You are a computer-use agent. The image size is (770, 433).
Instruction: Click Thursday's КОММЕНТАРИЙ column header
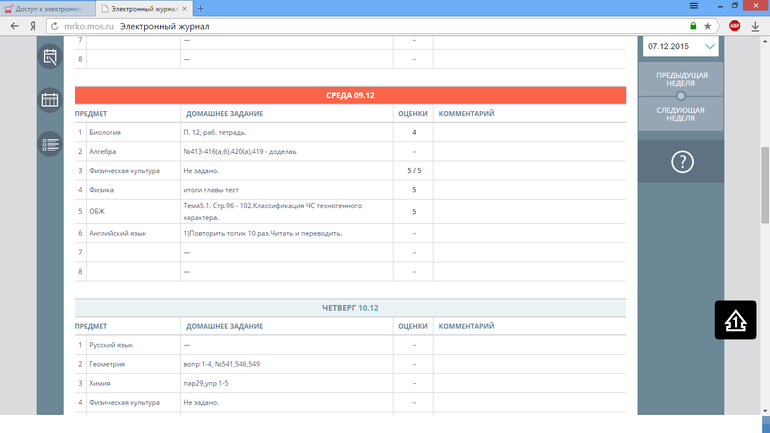(466, 326)
